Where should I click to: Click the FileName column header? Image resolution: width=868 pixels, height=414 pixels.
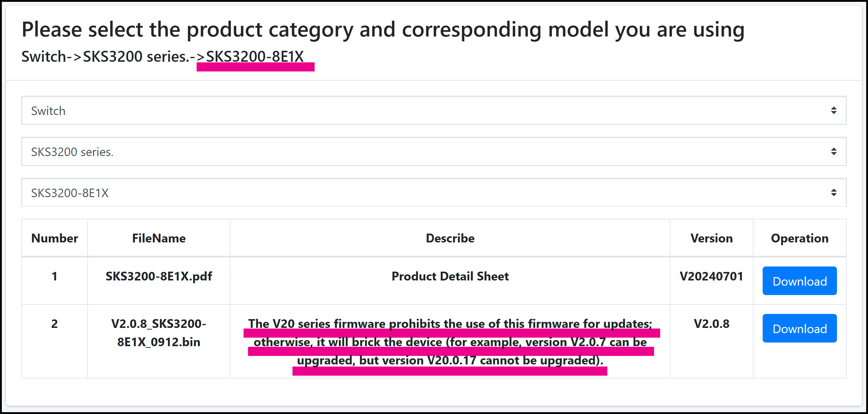pos(159,238)
